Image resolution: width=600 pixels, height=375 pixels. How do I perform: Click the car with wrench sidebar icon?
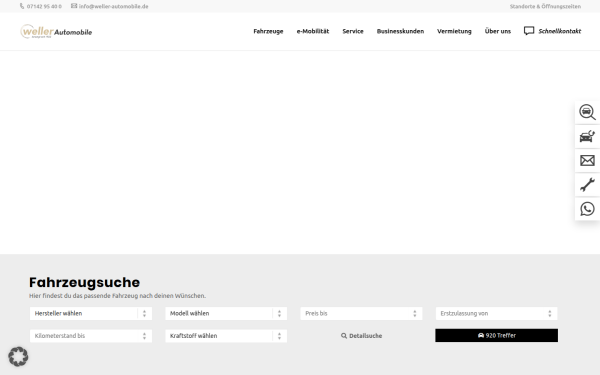tap(587, 136)
